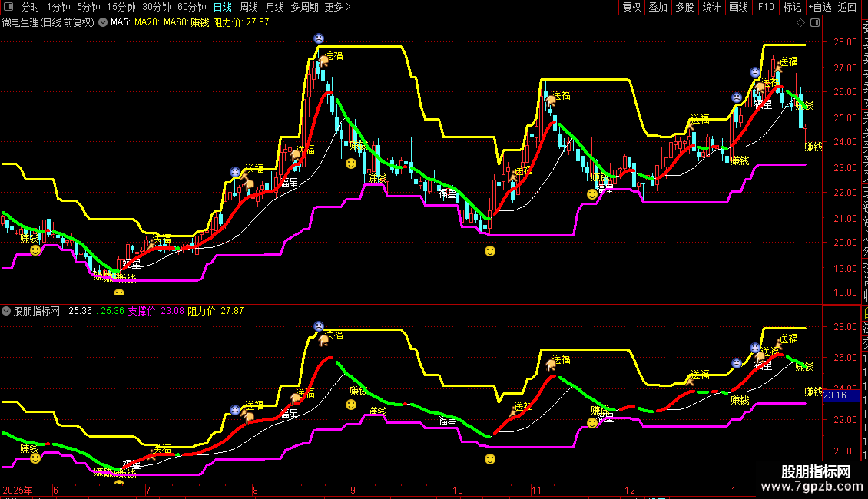Select the 5分钟 timeframe
The width and height of the screenshot is (868, 499).
pos(88,7)
